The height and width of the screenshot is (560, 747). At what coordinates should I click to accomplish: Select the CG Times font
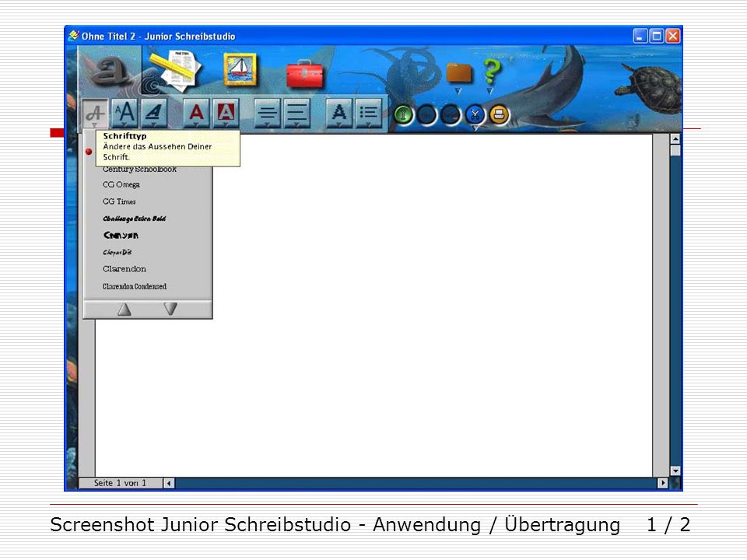coord(119,202)
